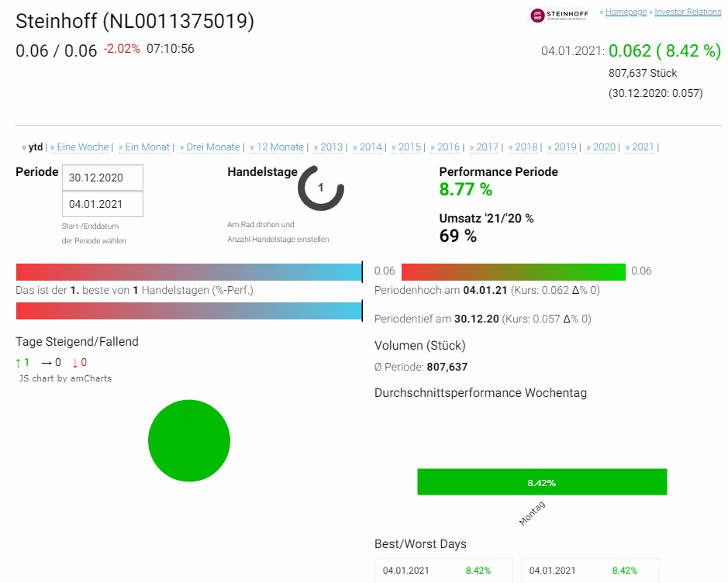Screen dimensions: 728x583
Task: Select the 2018 year link
Action: [526, 147]
